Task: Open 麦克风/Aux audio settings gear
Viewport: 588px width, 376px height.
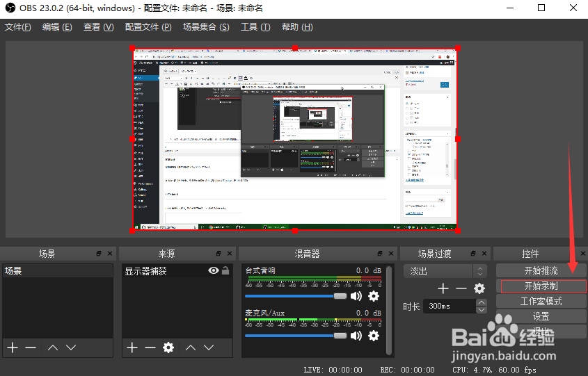Action: click(x=374, y=336)
